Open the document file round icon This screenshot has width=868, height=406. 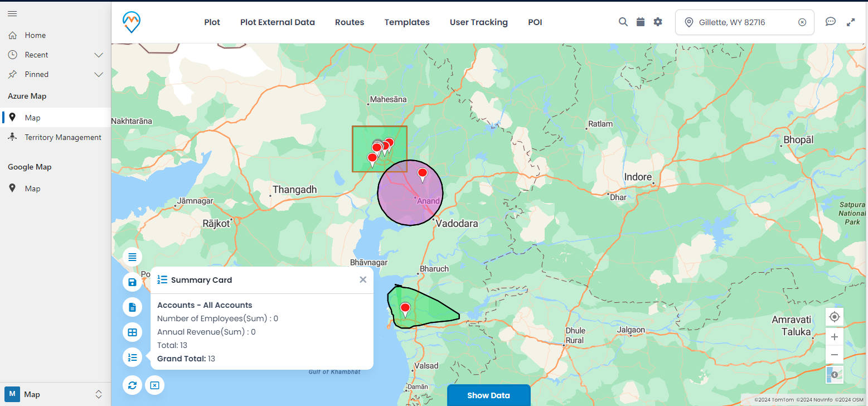coord(132,307)
